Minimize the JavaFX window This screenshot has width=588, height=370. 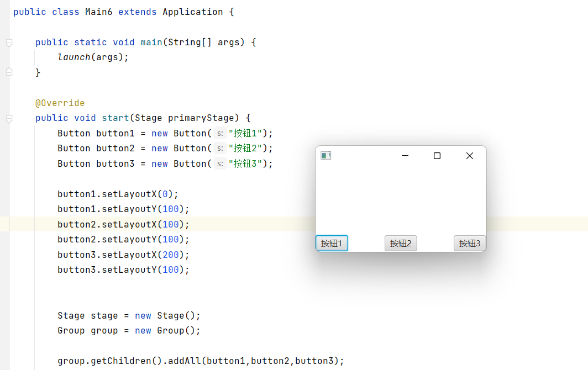[x=405, y=156]
